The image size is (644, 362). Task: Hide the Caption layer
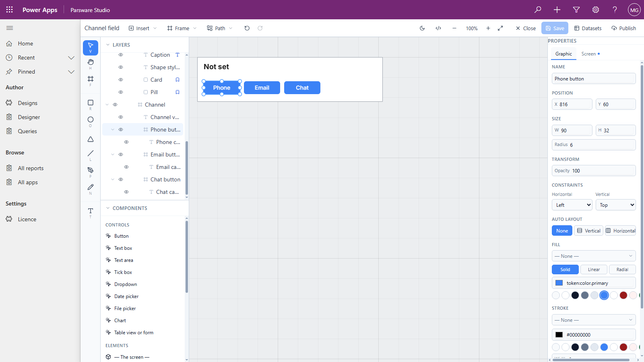pos(121,55)
